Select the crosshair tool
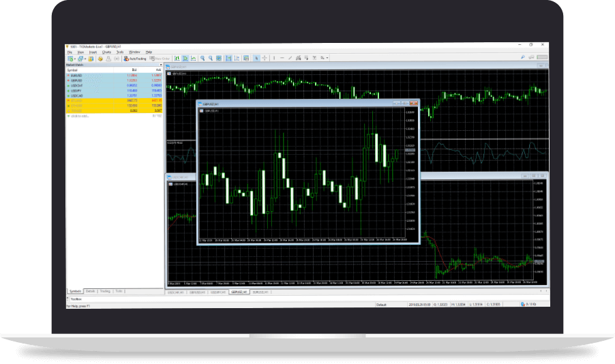The image size is (615, 364). 265,59
